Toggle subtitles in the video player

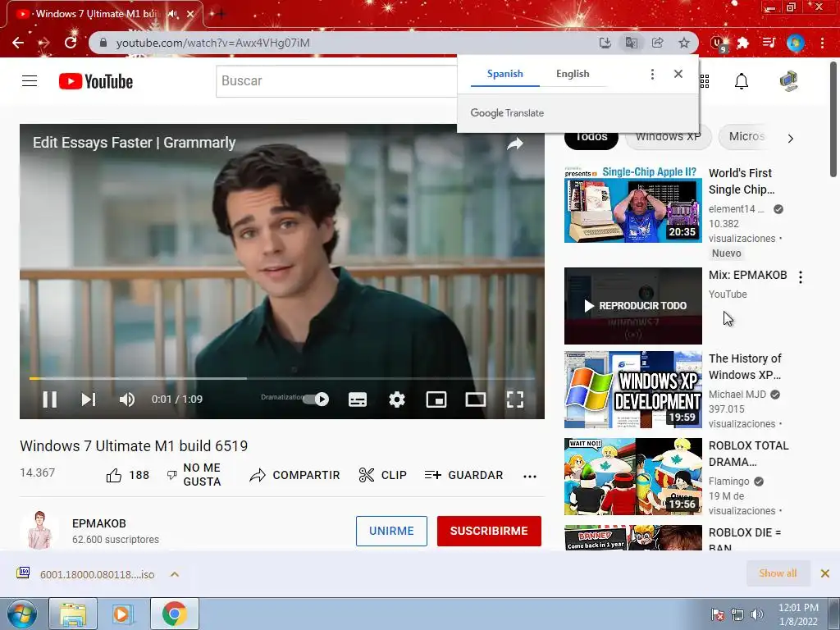pos(358,399)
